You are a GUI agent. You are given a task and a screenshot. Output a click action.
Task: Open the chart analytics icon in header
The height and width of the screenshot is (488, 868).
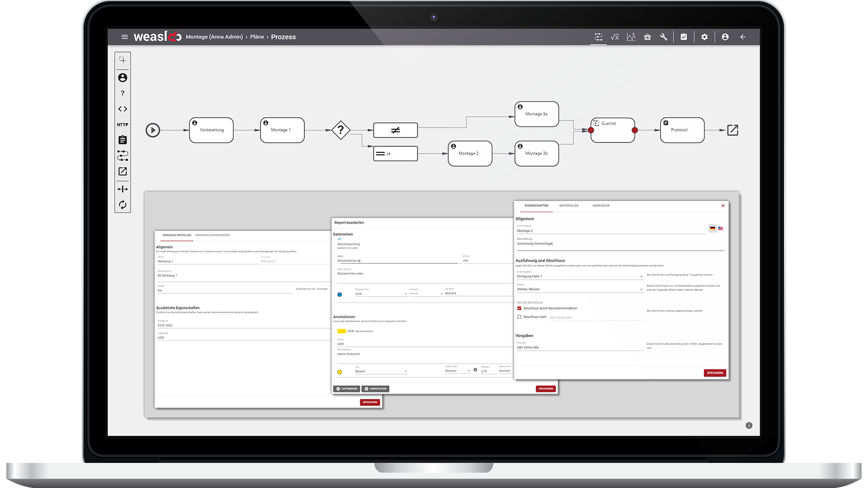[631, 37]
